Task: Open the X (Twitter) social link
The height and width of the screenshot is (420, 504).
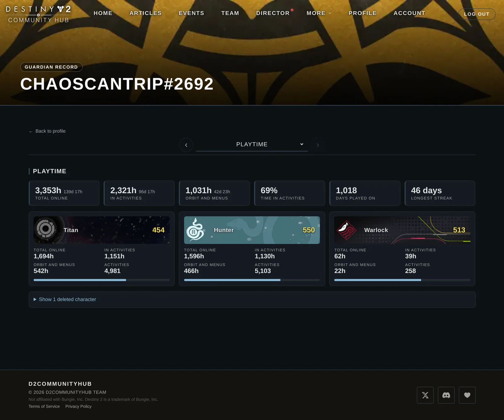Action: [425, 395]
